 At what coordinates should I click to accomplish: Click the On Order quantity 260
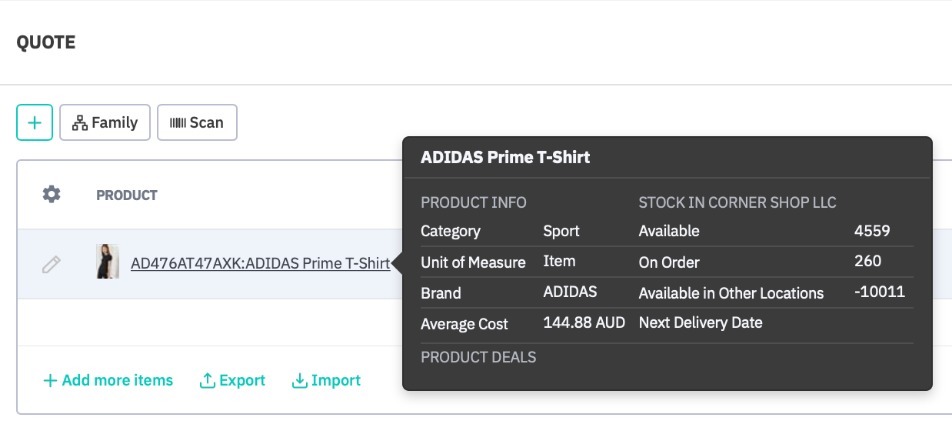click(x=868, y=262)
